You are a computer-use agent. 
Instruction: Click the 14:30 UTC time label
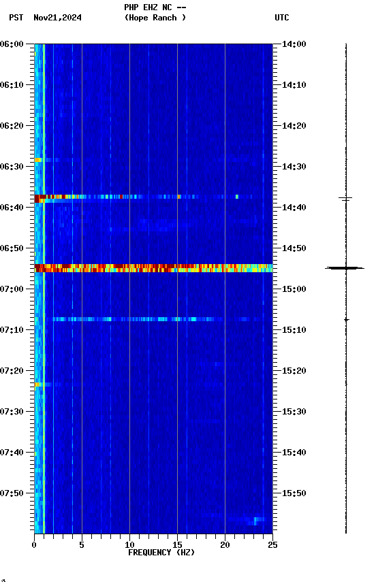pyautogui.click(x=294, y=167)
